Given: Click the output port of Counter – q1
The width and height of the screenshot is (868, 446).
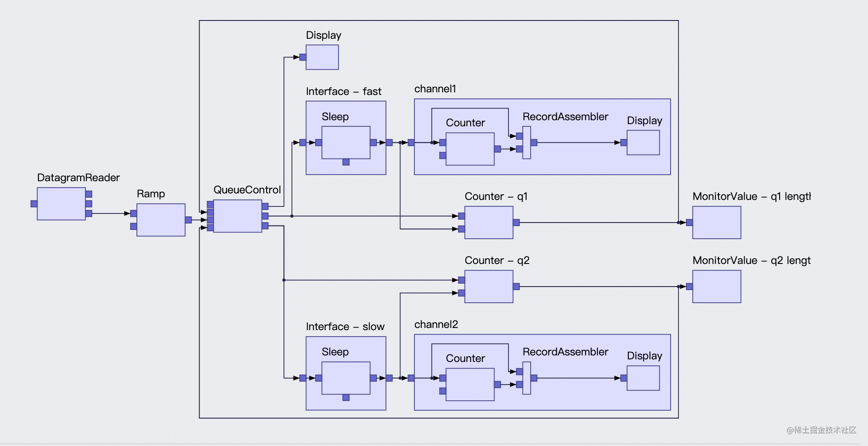Looking at the screenshot, I should (516, 223).
